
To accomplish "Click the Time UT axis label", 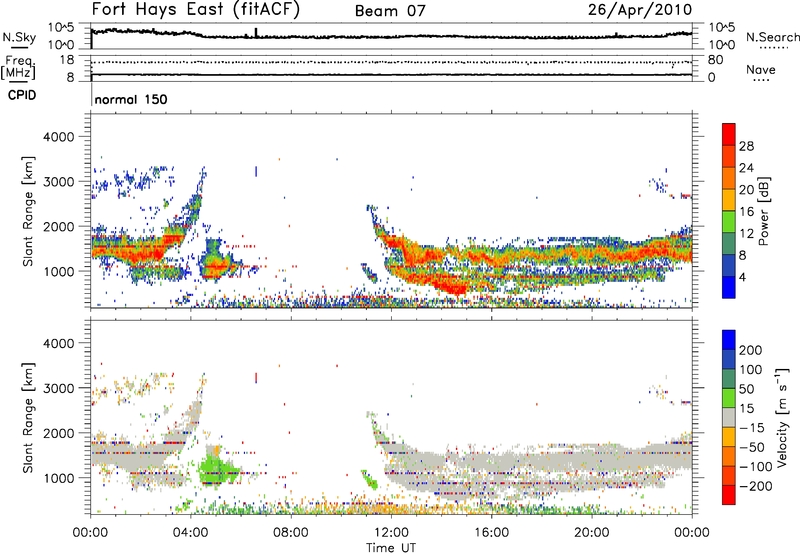I will 391,548.
